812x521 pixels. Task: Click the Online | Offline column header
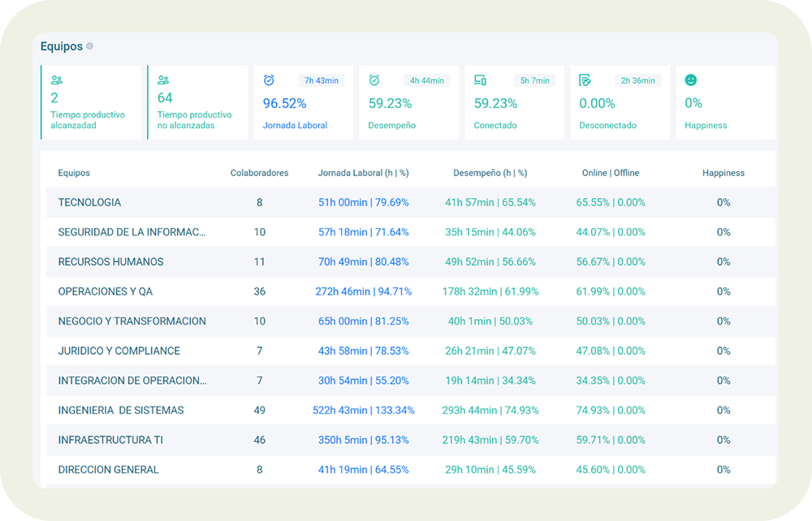pyautogui.click(x=611, y=173)
